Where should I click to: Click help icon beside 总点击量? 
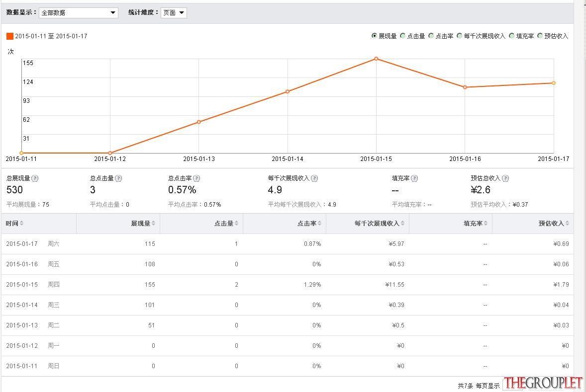tap(118, 178)
